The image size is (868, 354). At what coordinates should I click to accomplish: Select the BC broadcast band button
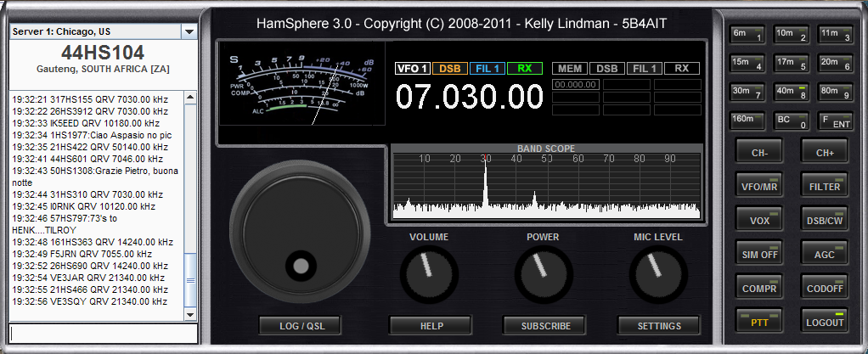(791, 121)
